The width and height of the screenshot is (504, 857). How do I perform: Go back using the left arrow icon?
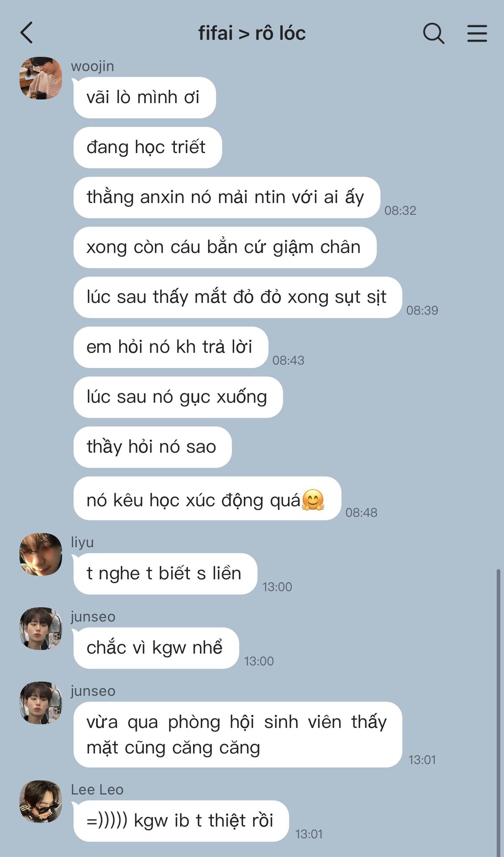pos(27,33)
